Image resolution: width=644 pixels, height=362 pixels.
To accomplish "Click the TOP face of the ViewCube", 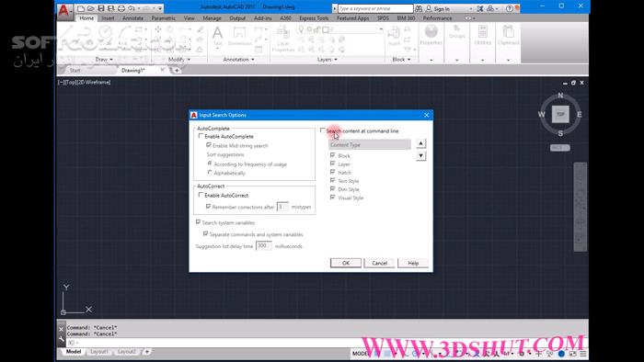I will pos(560,114).
